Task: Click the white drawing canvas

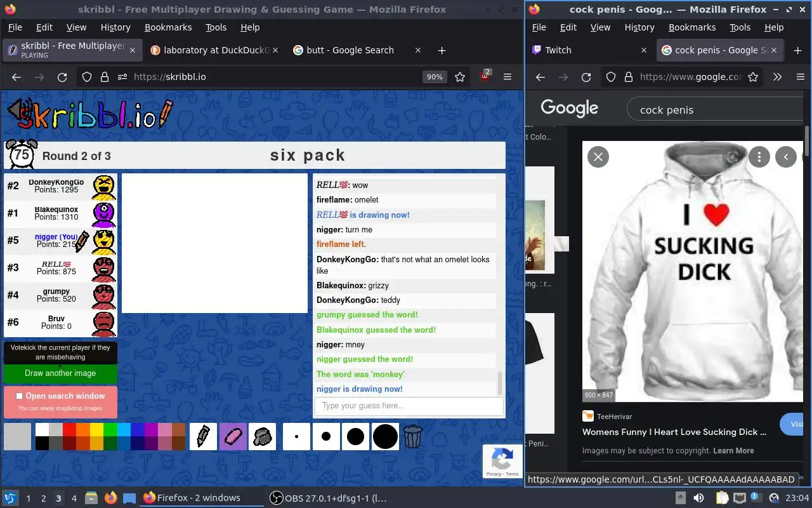Action: 214,243
